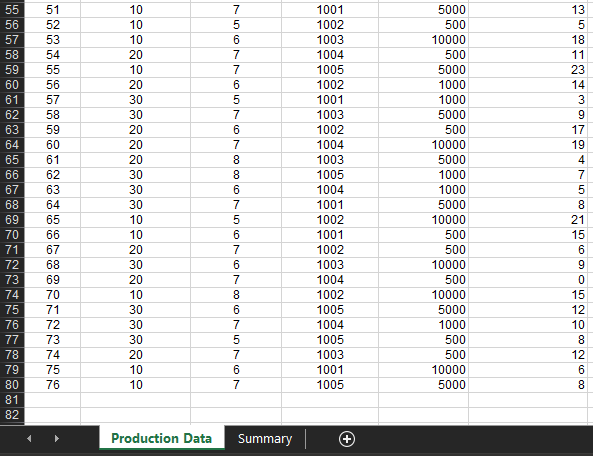This screenshot has height=456, width=593.
Task: Add a new sheet with the plus icon
Action: coord(347,439)
